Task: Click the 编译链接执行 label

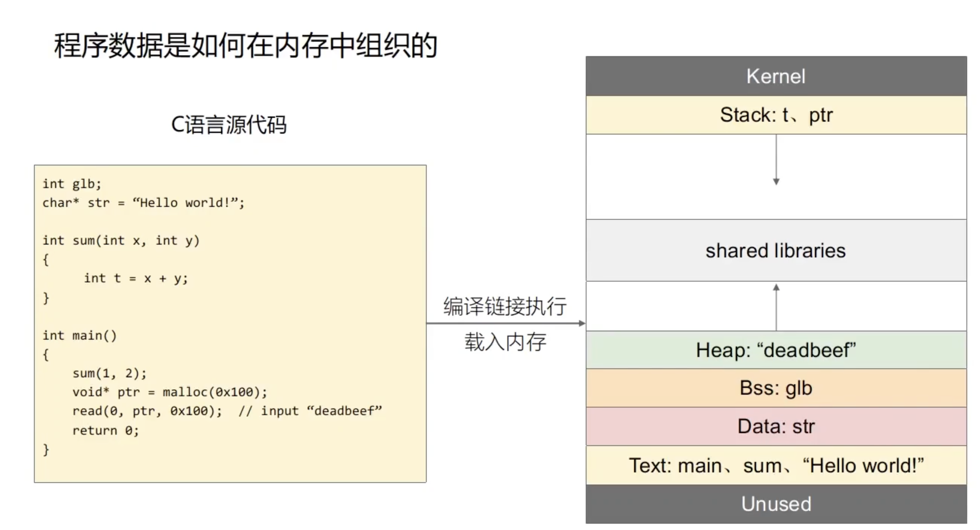Action: click(x=505, y=306)
